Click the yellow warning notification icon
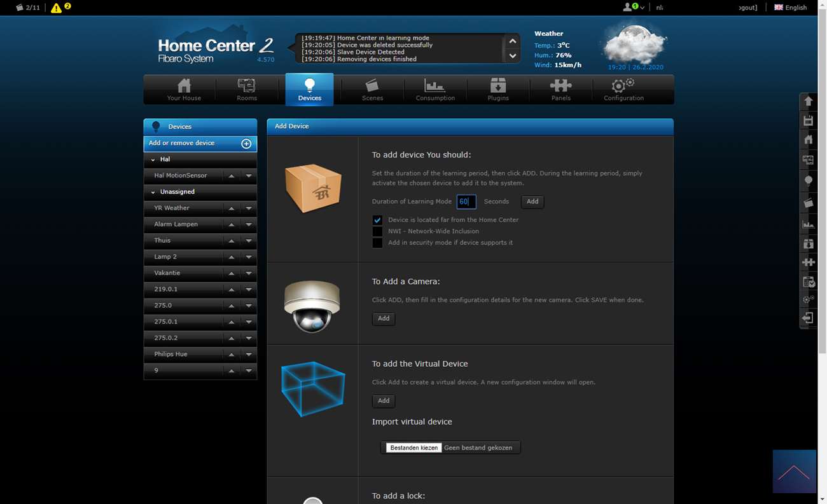 click(57, 8)
